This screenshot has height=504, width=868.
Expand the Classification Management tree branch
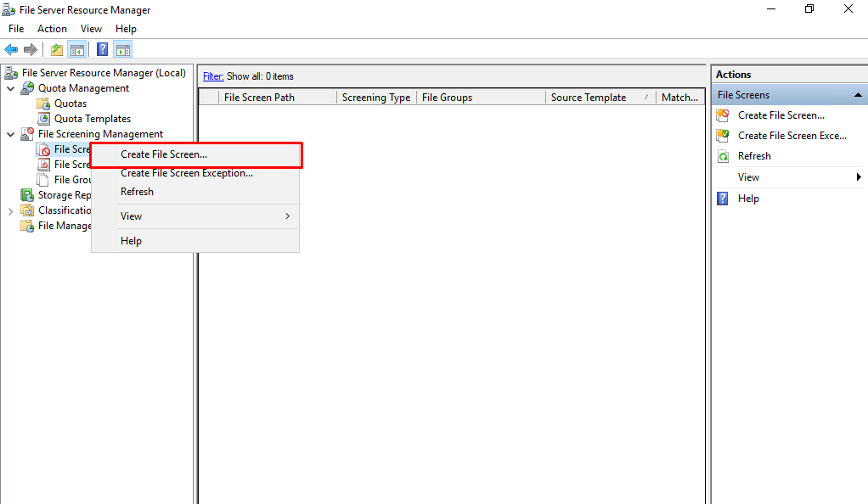(x=10, y=210)
